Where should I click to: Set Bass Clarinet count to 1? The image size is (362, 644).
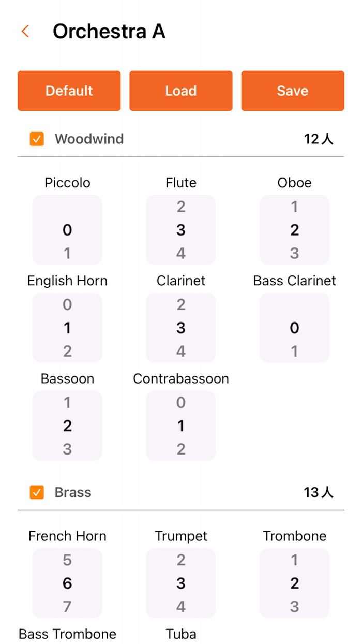click(x=295, y=351)
